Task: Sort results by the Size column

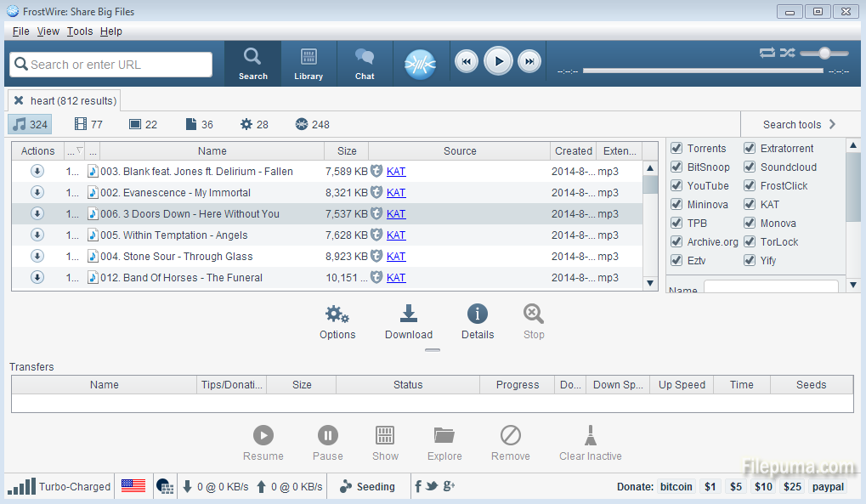Action: click(x=347, y=151)
